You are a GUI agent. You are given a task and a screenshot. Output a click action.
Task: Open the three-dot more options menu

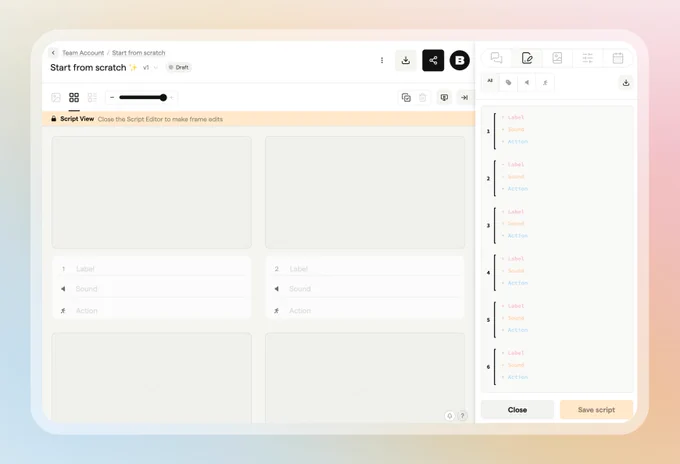coord(382,60)
